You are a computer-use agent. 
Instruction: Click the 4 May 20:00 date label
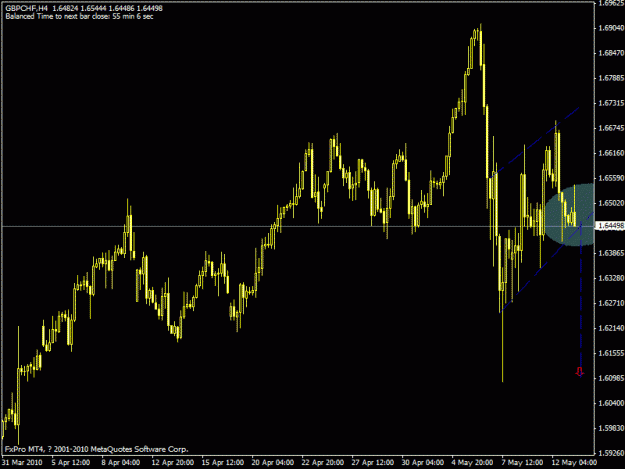pos(472,463)
